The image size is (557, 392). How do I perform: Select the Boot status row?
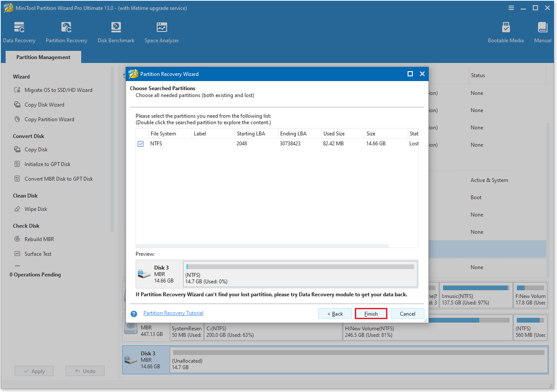(476, 198)
